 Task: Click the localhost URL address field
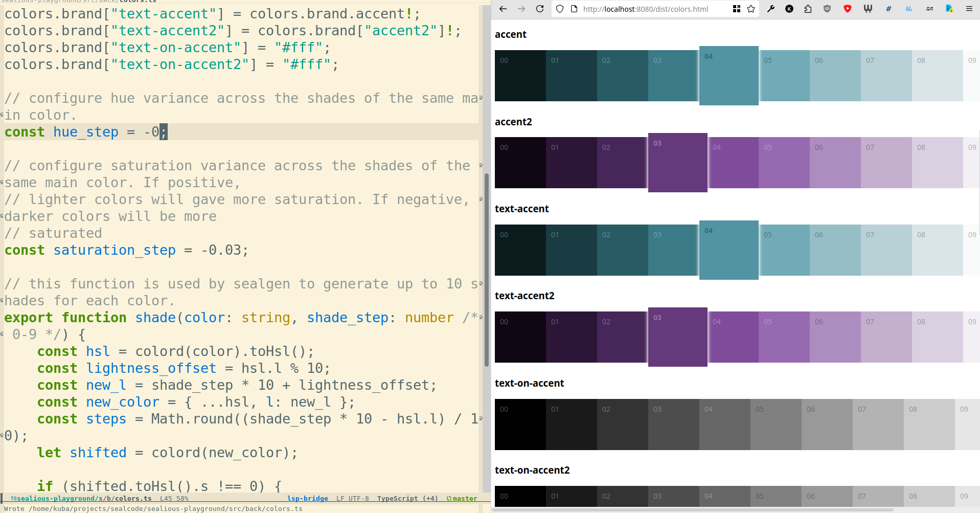(646, 9)
